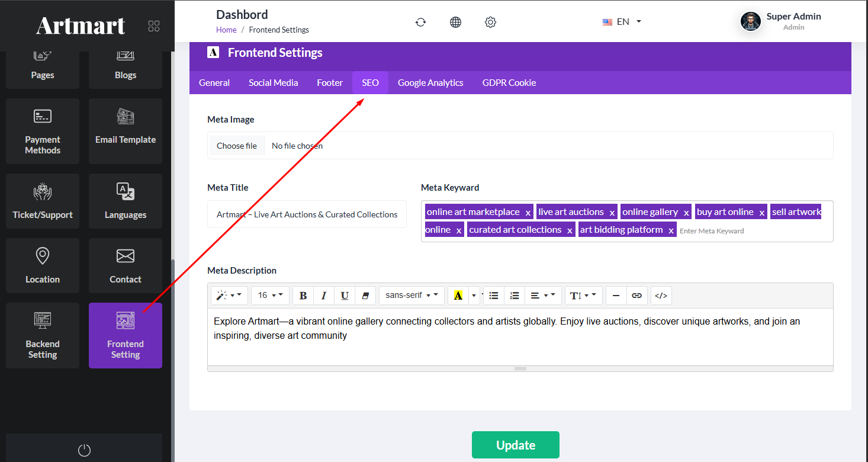Open the code view in the editor
Image resolution: width=868 pixels, height=462 pixels.
(x=661, y=296)
